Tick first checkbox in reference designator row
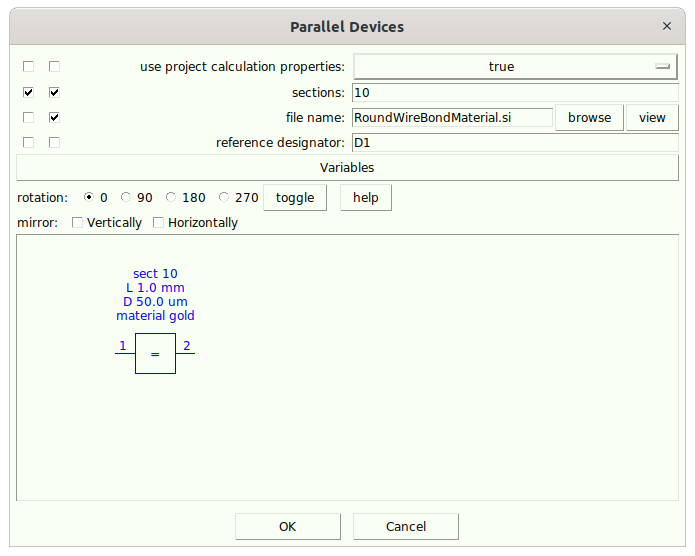The image size is (695, 556). pyautogui.click(x=28, y=142)
